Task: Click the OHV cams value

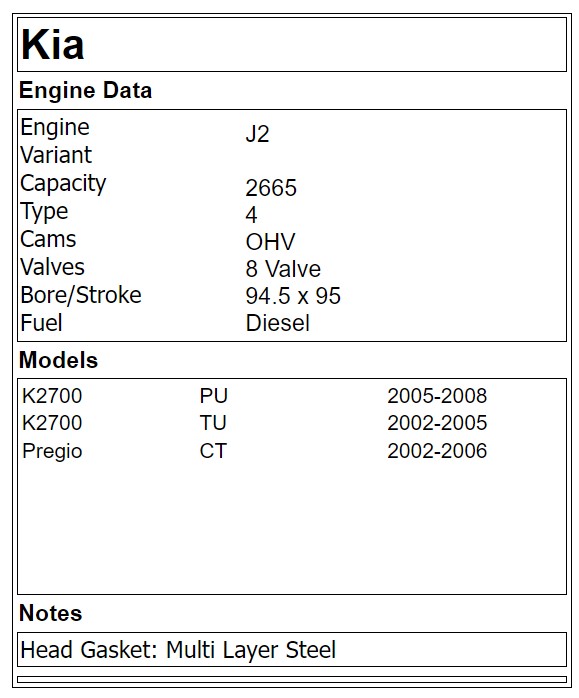Action: [270, 242]
